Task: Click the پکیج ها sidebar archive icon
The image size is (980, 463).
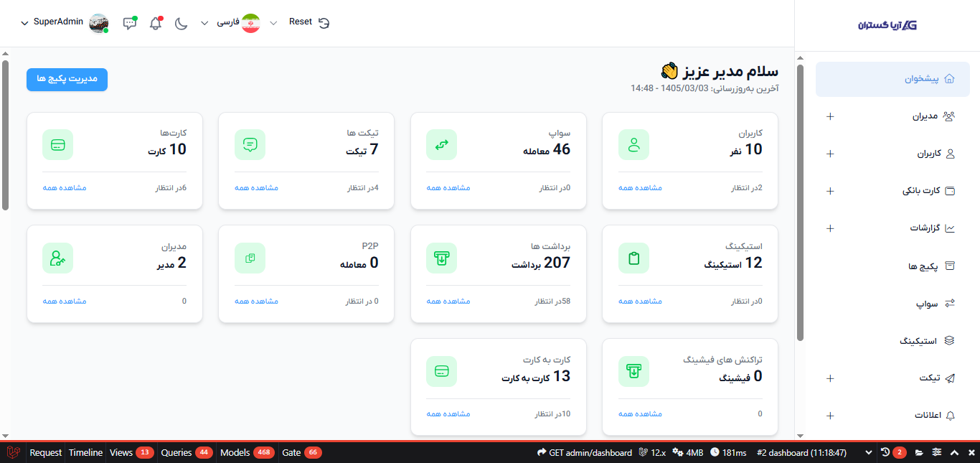Action: click(950, 266)
